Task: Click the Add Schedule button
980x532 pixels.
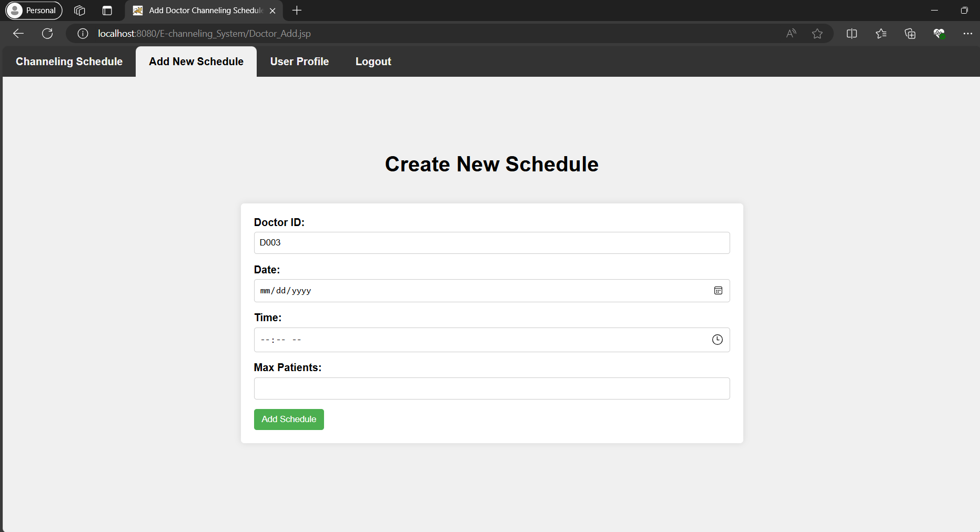Action: pyautogui.click(x=289, y=420)
